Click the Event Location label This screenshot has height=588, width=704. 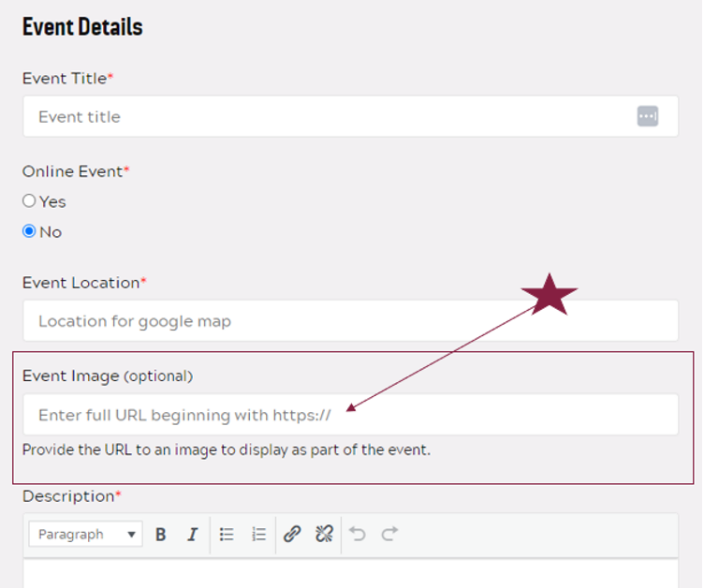[x=84, y=283]
